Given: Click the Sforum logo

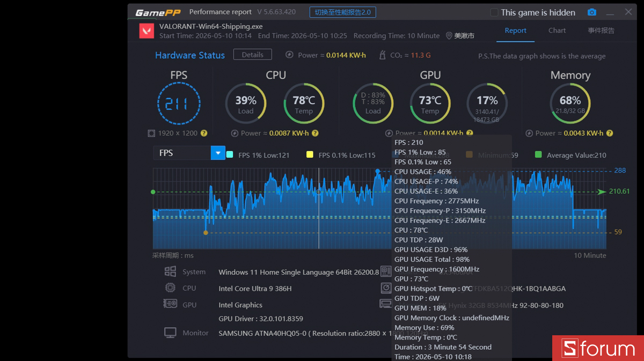Looking at the screenshot, I should (598, 348).
